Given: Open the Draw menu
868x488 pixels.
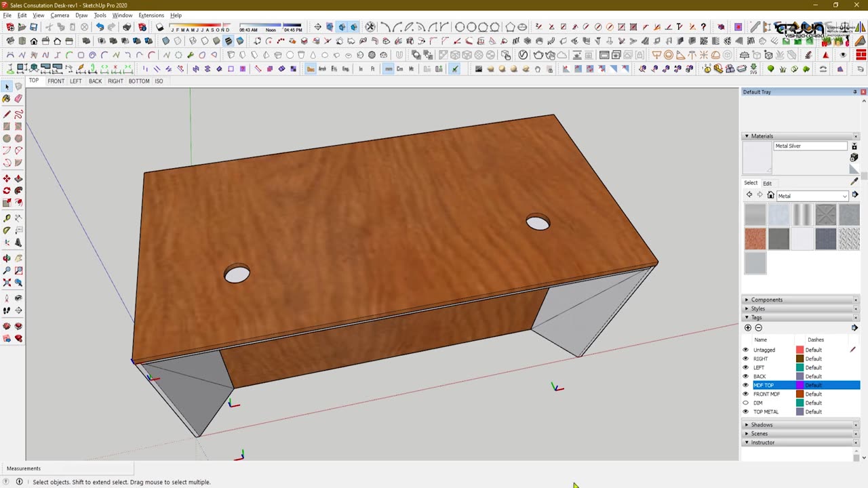Looking at the screenshot, I should pos(81,15).
